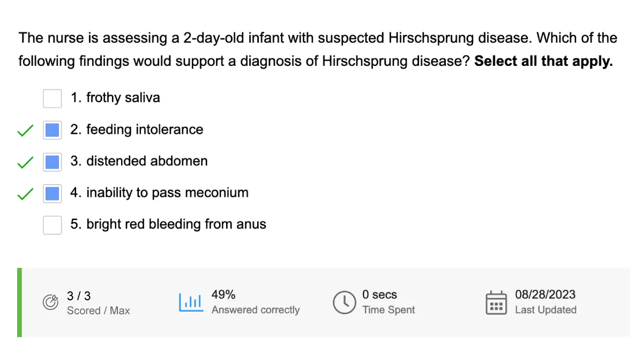Click the bar chart statistics icon

click(191, 302)
